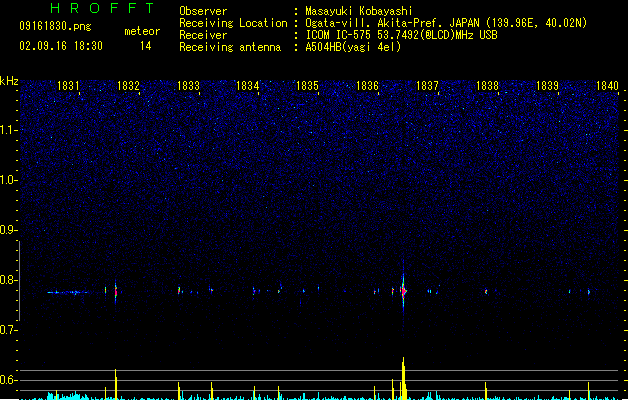Screen dimensions: 629x400
Task: Click the date stamp 02.09.16 18:30
Action: 61,46
